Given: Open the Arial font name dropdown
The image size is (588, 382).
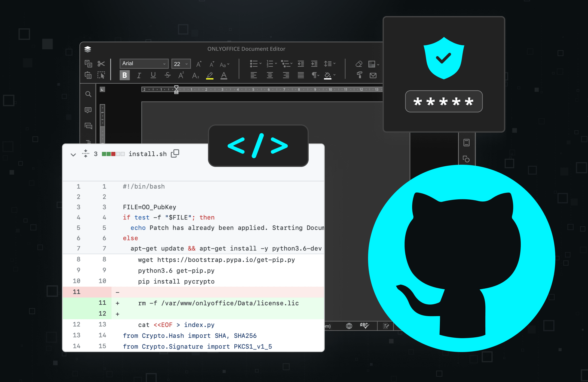Looking at the screenshot, I should (x=144, y=64).
